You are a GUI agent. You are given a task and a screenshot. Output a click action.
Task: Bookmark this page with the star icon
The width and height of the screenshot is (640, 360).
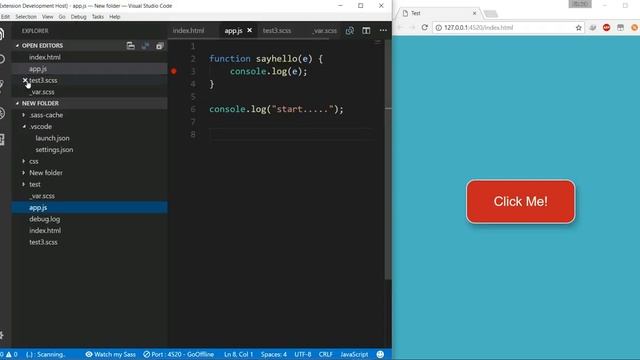pyautogui.click(x=578, y=28)
